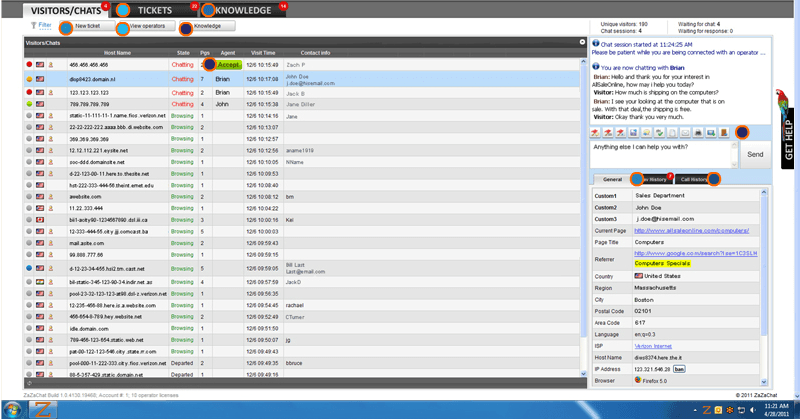
Task: Accept the chat from Zach P
Action: click(x=229, y=64)
